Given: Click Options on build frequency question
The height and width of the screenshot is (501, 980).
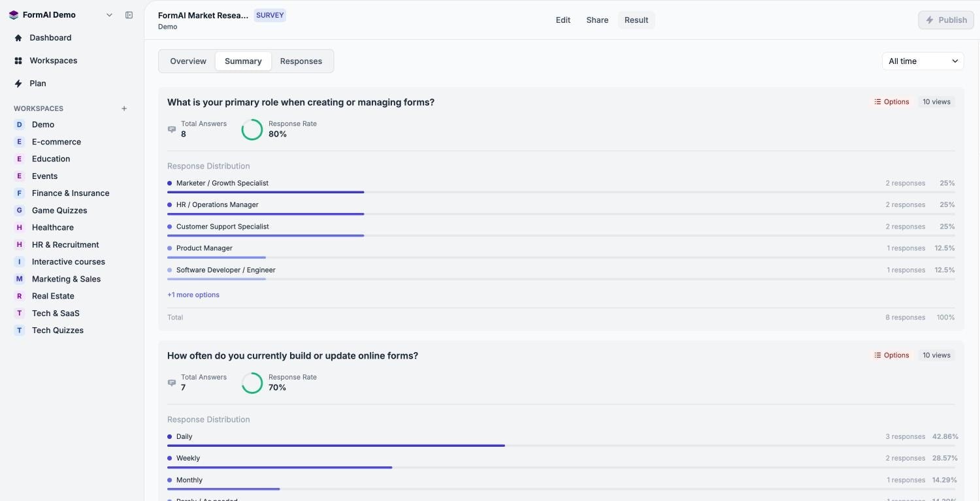Looking at the screenshot, I should pyautogui.click(x=892, y=355).
